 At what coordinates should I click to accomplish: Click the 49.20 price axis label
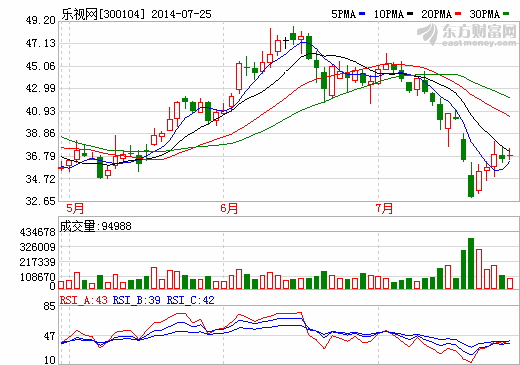(40, 20)
